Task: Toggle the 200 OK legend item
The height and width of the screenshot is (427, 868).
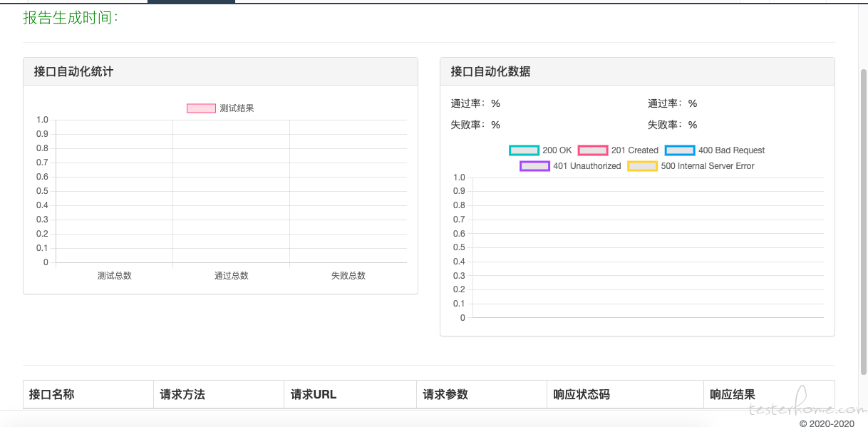Action: 540,150
